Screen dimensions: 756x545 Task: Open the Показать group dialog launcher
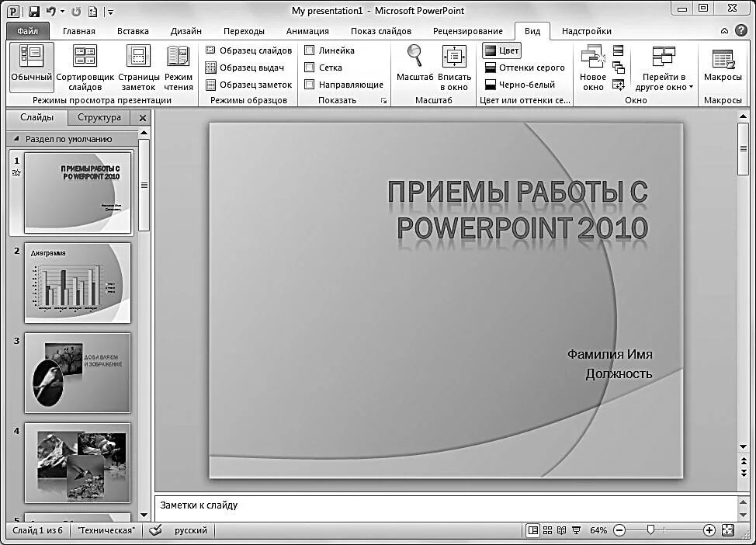[x=383, y=100]
